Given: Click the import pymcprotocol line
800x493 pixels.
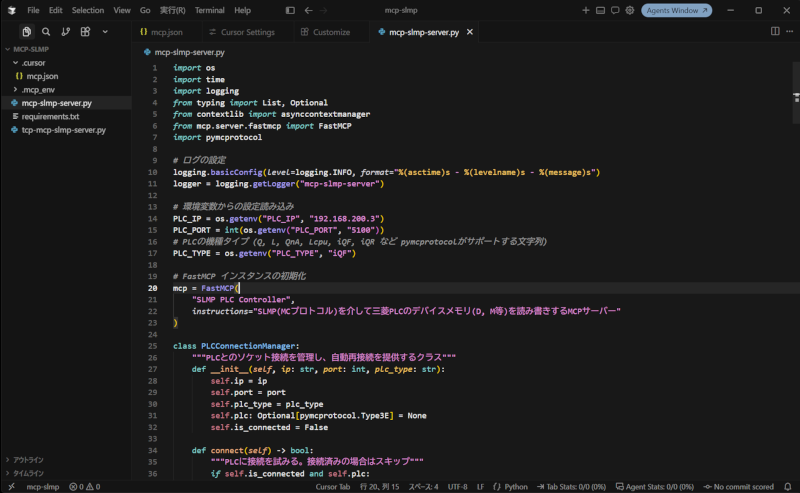Looking at the screenshot, I should coord(217,137).
